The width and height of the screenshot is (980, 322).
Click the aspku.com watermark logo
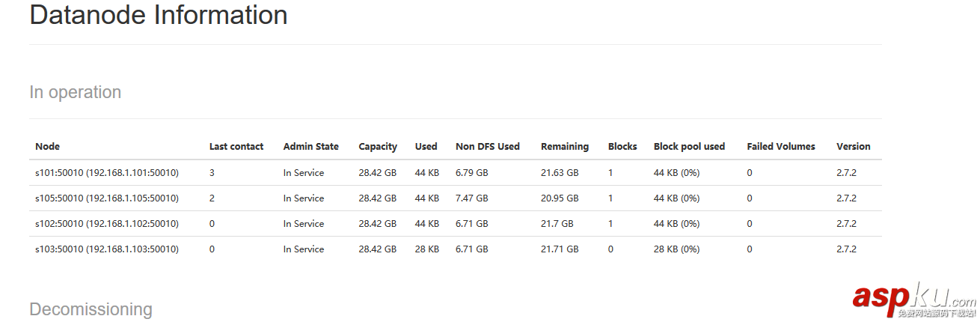(913, 299)
